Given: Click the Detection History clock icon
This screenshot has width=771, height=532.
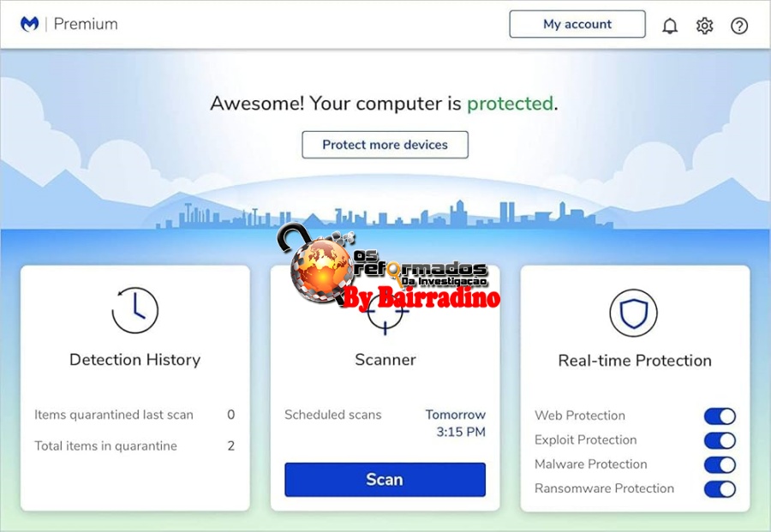Looking at the screenshot, I should point(135,310).
